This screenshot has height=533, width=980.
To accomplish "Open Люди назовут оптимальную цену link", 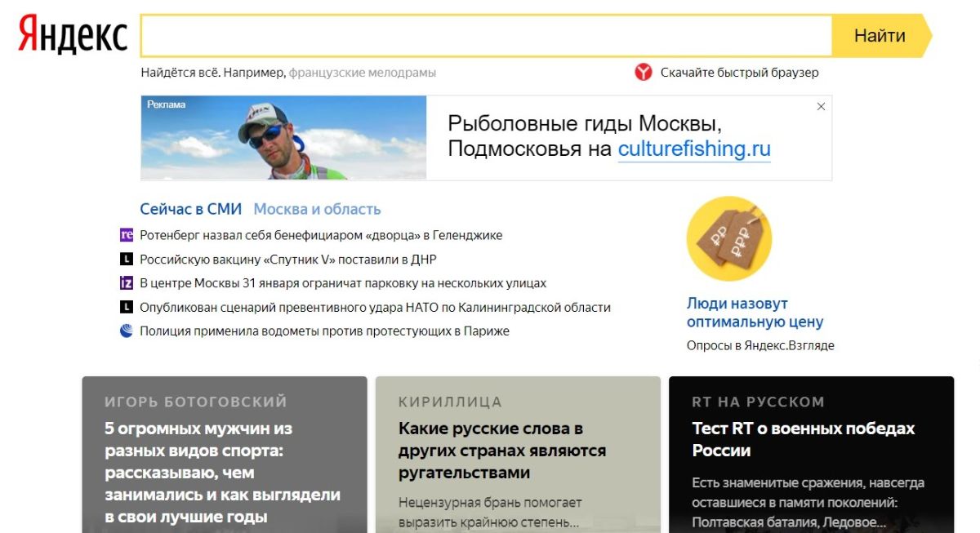I will coord(755,313).
